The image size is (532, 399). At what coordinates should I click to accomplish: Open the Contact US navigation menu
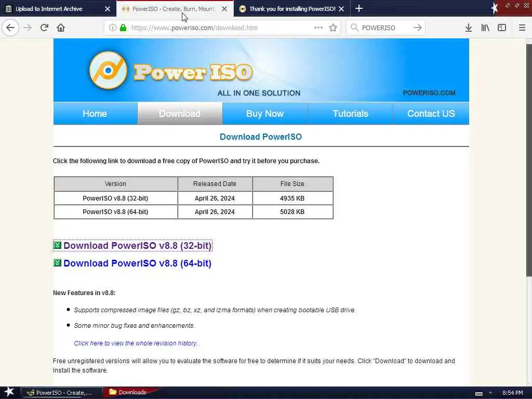[431, 114]
